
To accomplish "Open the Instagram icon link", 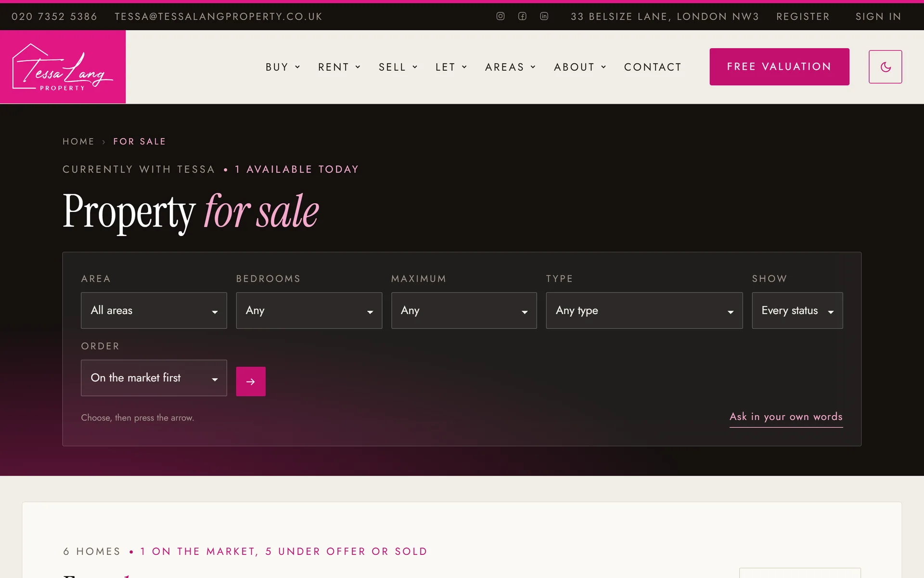I will (500, 16).
